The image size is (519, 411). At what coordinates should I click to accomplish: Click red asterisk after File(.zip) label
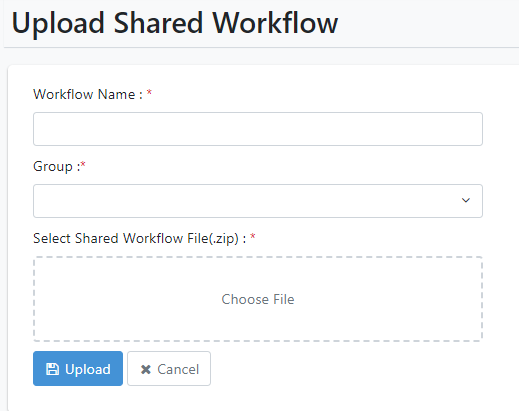(253, 237)
